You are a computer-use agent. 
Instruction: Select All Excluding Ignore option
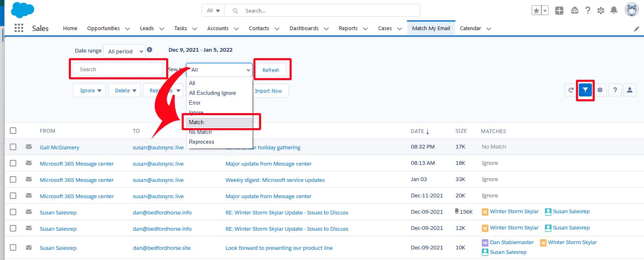point(212,93)
